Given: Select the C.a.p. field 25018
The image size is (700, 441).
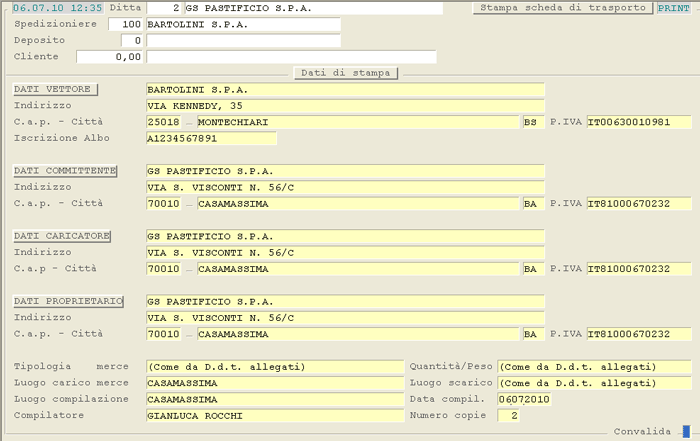Looking at the screenshot, I should [163, 122].
